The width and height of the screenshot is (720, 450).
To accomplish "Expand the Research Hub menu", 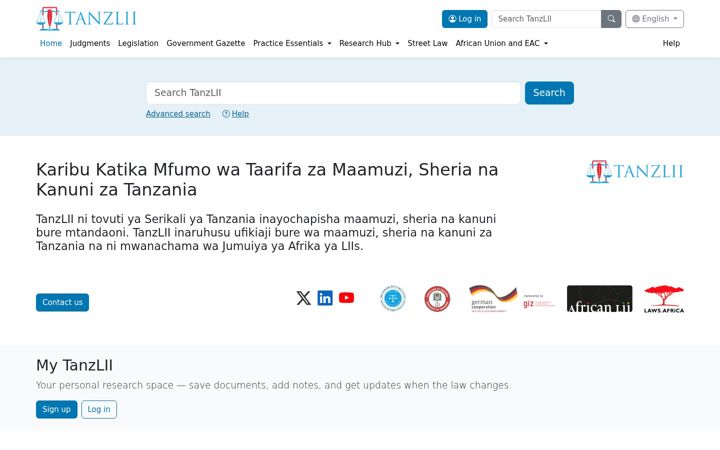I will click(369, 43).
